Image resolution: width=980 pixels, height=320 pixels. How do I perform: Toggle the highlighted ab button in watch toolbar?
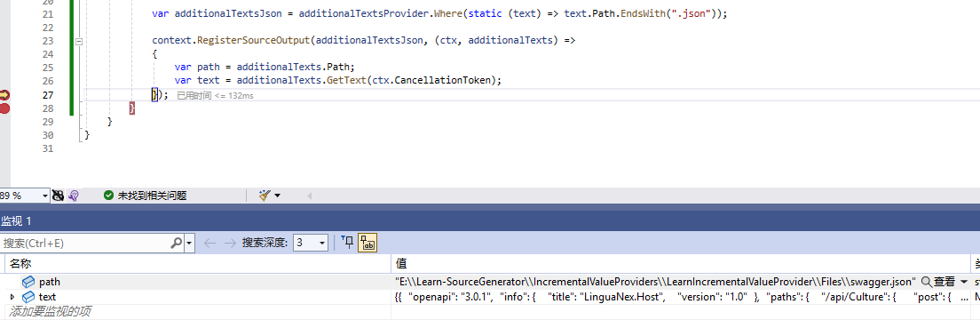pyautogui.click(x=367, y=243)
